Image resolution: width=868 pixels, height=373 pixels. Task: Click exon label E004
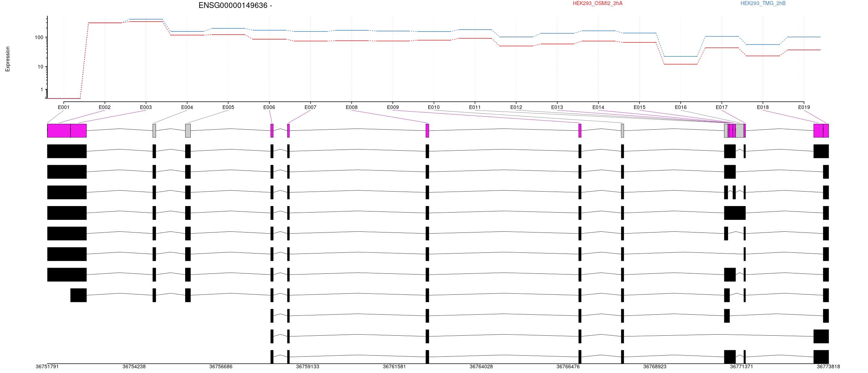pyautogui.click(x=187, y=107)
